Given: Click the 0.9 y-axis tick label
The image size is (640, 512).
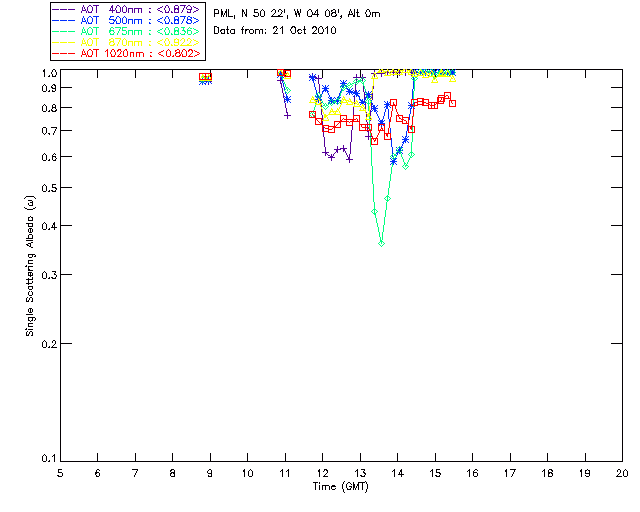Looking at the screenshot, I should [49, 88].
